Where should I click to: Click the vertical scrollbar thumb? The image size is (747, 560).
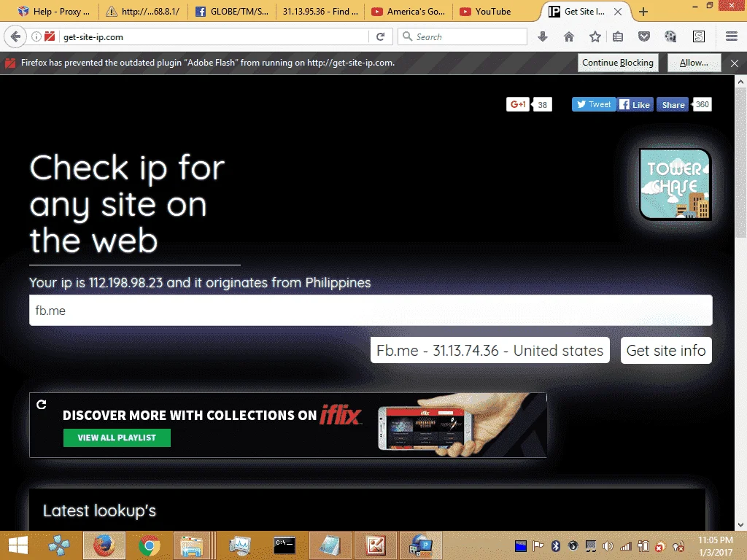[740, 163]
